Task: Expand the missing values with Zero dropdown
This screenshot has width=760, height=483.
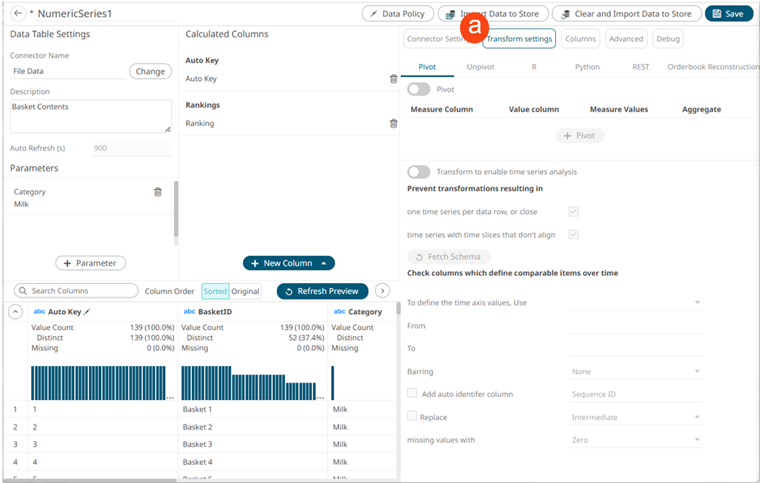Action: 634,440
